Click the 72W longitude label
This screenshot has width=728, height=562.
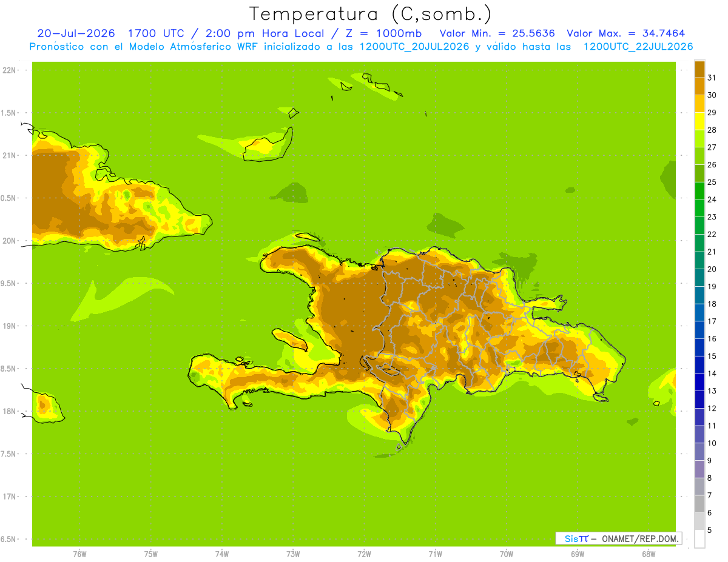point(364,554)
